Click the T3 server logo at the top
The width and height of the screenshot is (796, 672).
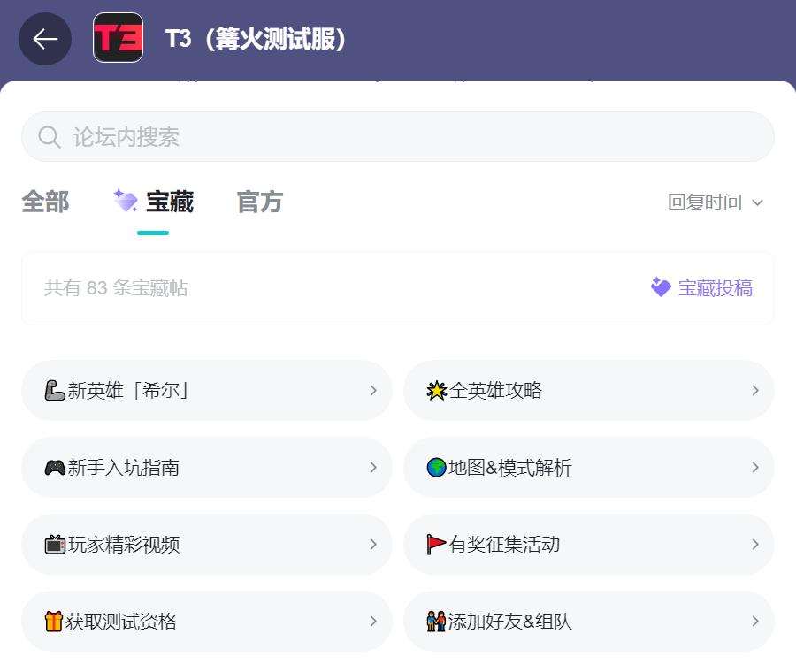[118, 39]
